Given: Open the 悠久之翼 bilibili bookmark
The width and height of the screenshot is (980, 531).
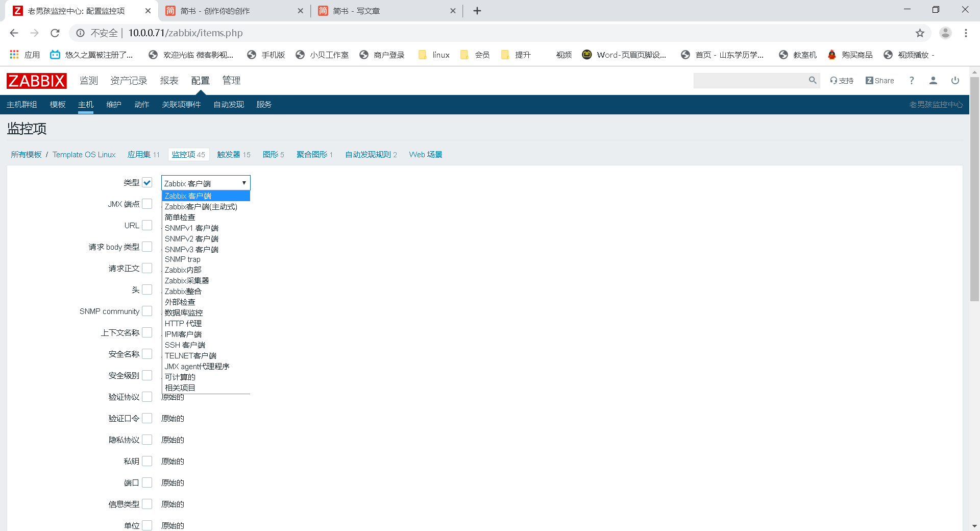Looking at the screenshot, I should [91, 55].
